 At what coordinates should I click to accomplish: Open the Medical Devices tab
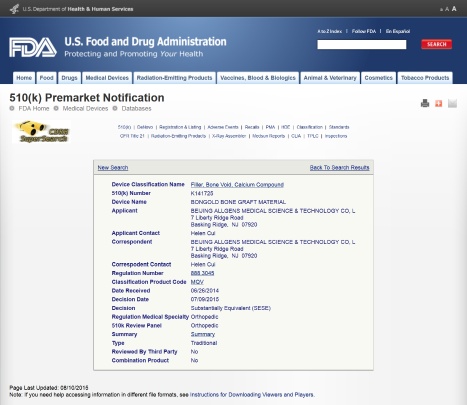click(107, 78)
